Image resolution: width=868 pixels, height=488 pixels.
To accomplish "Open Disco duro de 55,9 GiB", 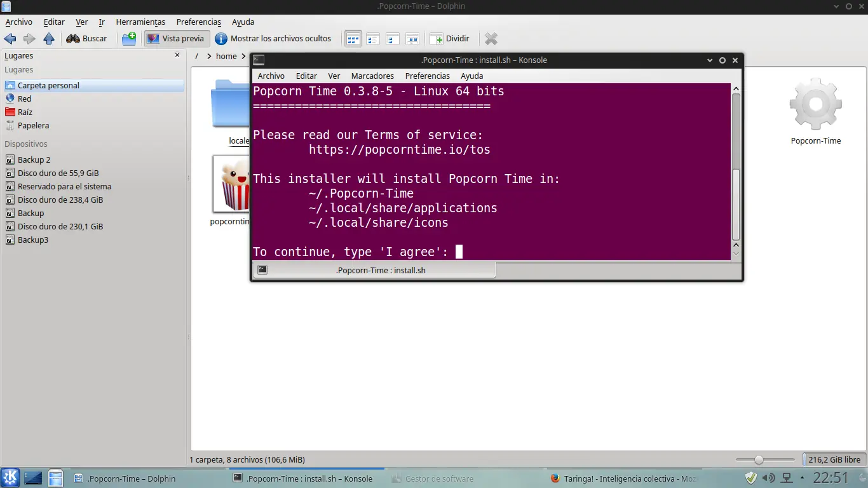I will point(93,173).
